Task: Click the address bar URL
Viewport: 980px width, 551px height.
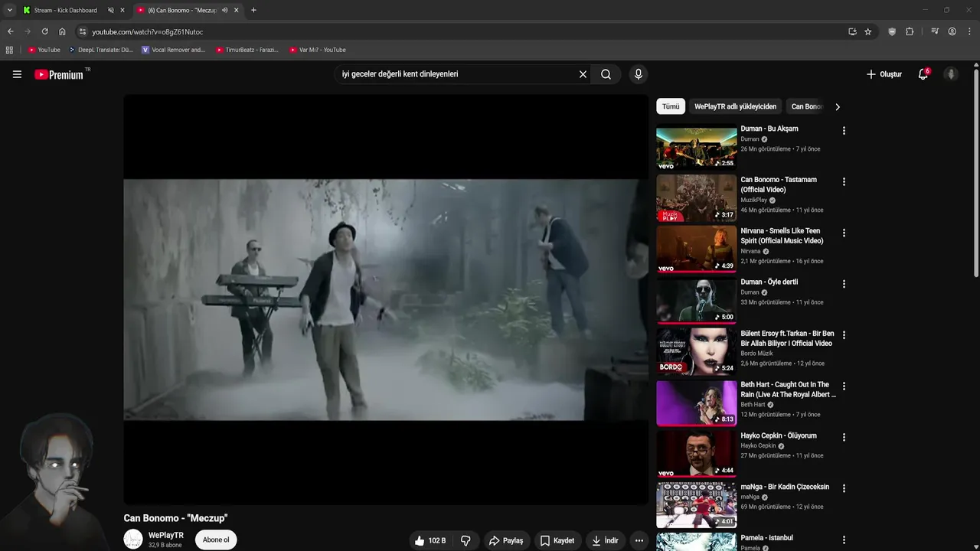Action: click(x=148, y=31)
